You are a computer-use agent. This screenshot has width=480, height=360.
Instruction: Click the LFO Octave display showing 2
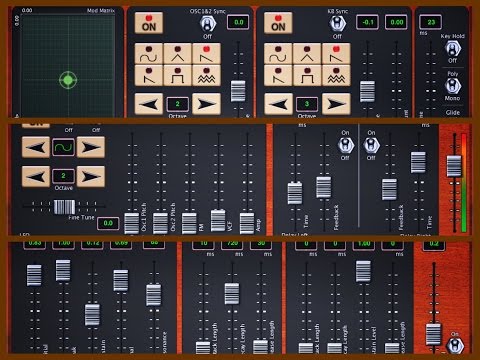63,176
